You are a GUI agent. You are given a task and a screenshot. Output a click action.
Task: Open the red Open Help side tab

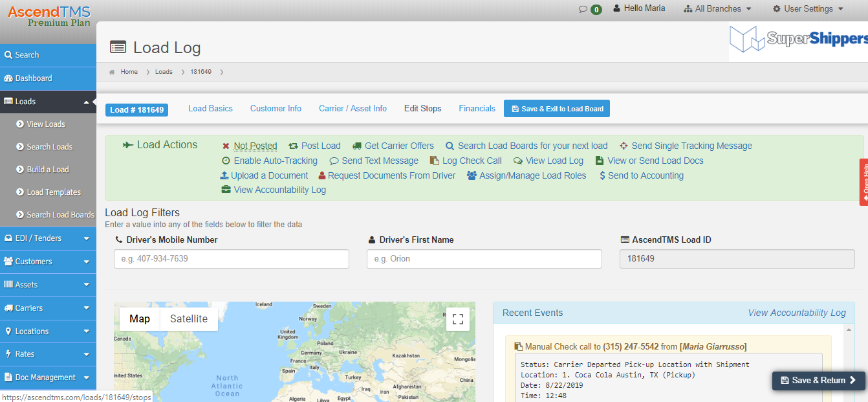pyautogui.click(x=863, y=182)
